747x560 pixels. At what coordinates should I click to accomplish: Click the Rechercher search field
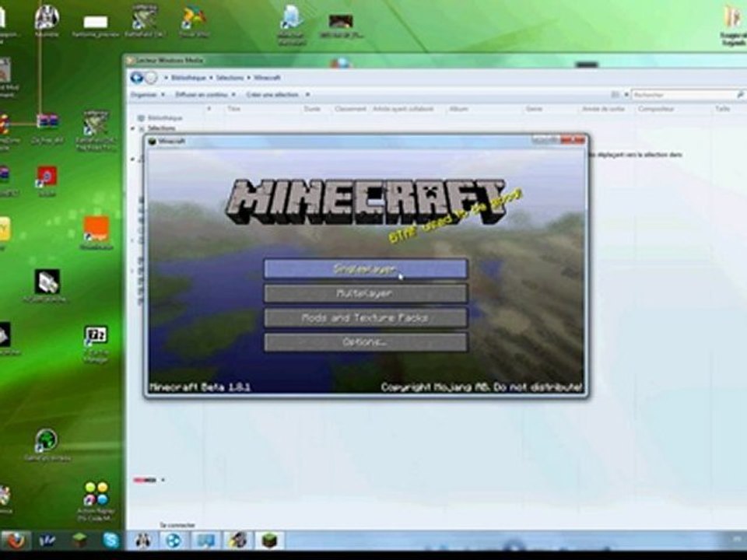coord(684,95)
